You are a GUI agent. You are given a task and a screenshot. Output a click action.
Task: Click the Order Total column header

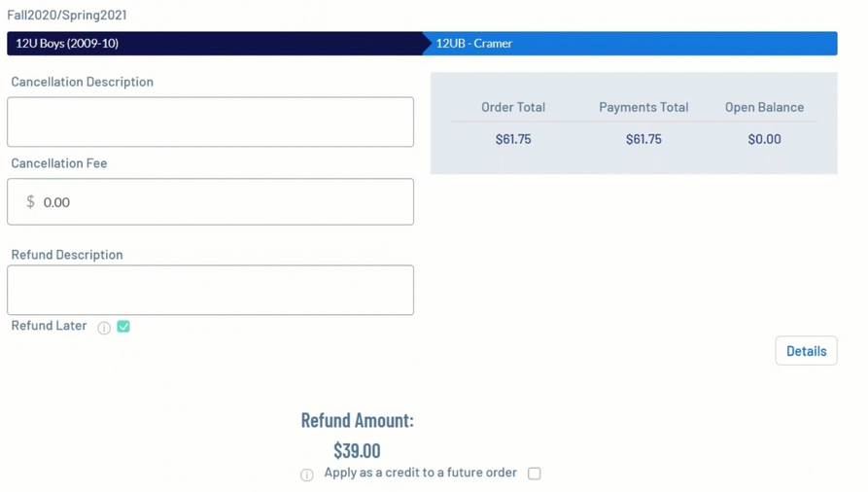(513, 107)
